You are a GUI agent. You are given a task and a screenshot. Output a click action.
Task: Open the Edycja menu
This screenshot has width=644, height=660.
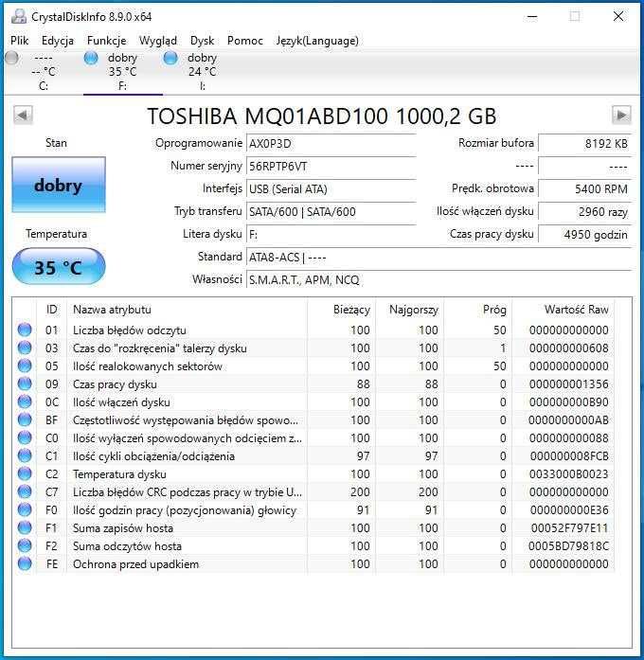pyautogui.click(x=58, y=41)
